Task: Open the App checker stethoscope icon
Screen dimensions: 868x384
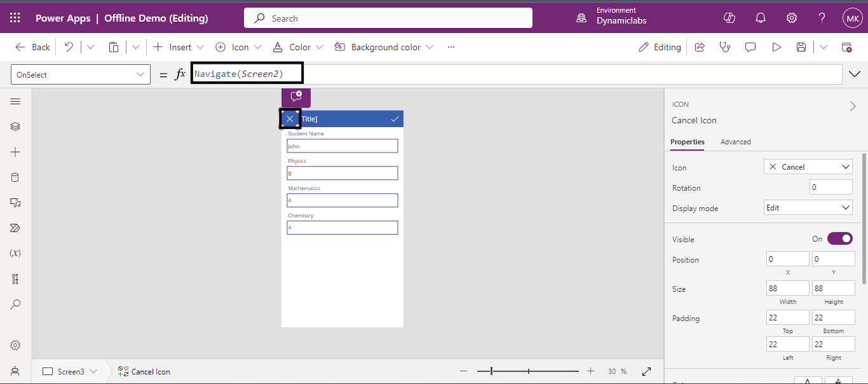Action: [724, 47]
